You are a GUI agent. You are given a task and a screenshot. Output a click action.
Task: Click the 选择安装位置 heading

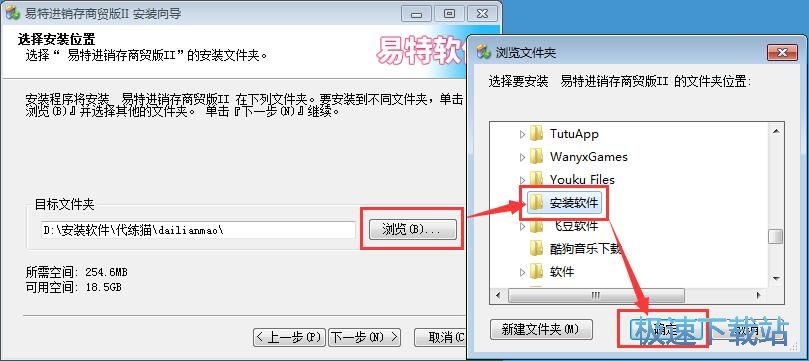point(56,40)
